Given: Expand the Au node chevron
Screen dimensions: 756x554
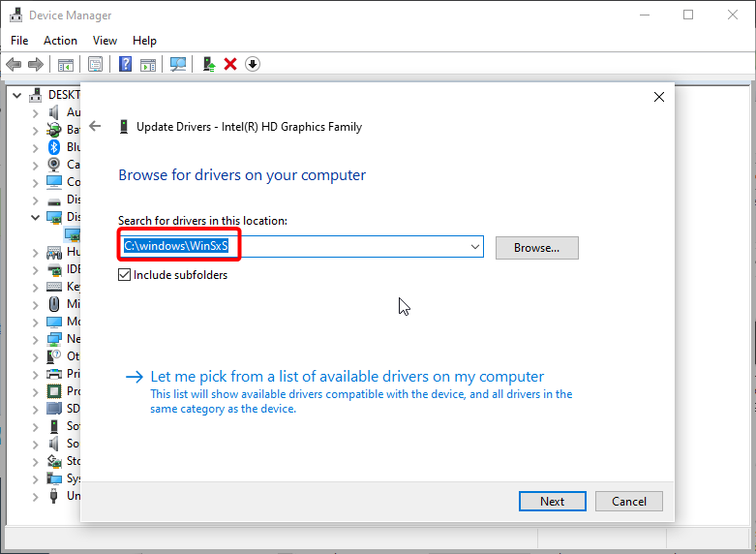Looking at the screenshot, I should point(35,113).
